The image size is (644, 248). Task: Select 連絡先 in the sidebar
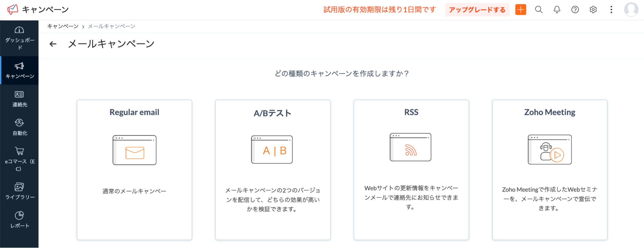pyautogui.click(x=19, y=99)
